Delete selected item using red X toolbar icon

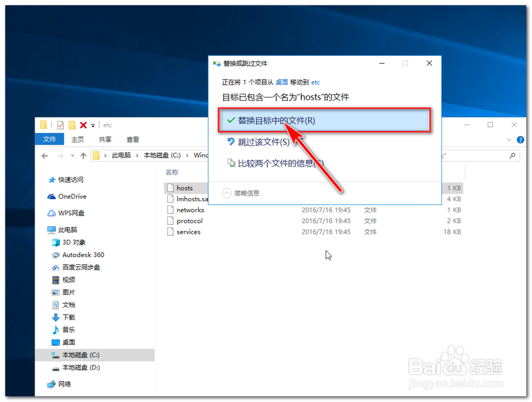coord(84,125)
